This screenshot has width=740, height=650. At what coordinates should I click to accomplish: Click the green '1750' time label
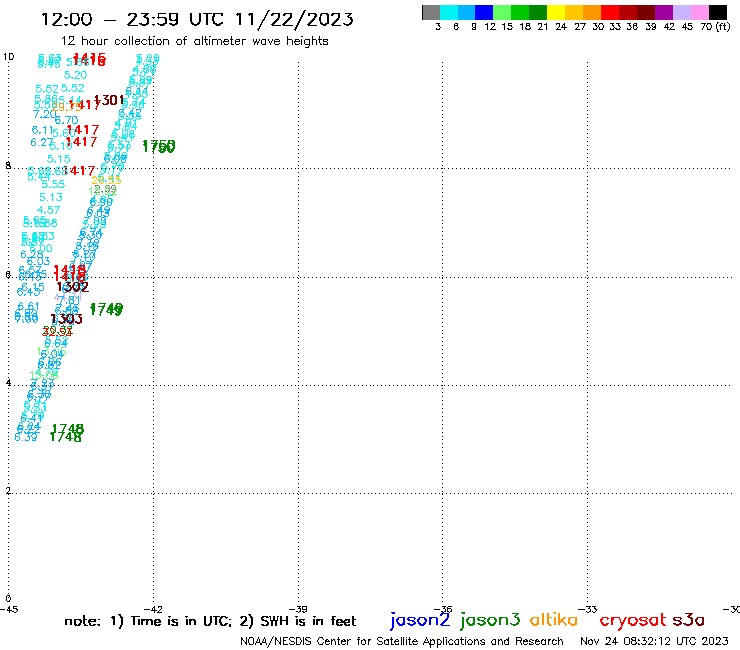pos(159,146)
